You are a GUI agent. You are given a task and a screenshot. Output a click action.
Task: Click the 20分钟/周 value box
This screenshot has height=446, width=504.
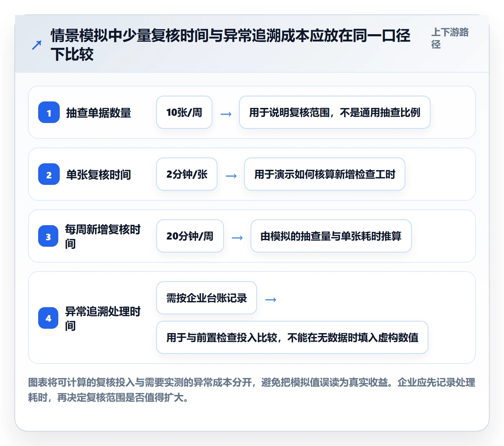[x=190, y=236]
